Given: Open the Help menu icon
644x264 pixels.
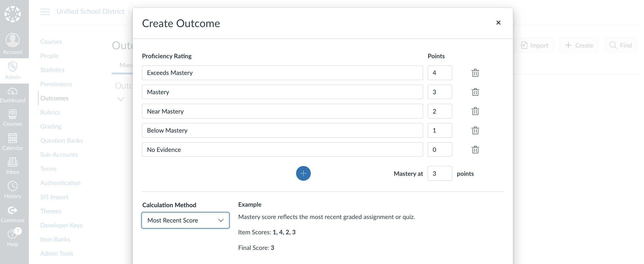Looking at the screenshot, I should click(x=13, y=238).
